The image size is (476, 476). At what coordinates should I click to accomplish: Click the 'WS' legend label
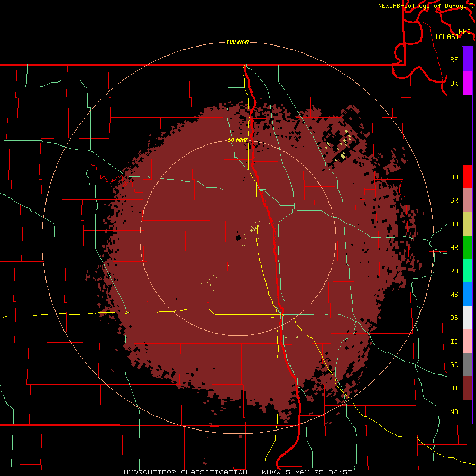pyautogui.click(x=454, y=295)
